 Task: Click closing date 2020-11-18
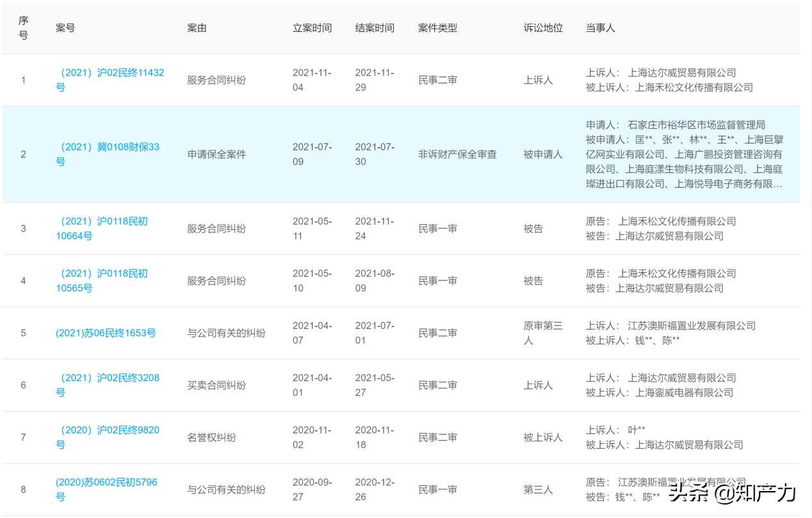375,437
